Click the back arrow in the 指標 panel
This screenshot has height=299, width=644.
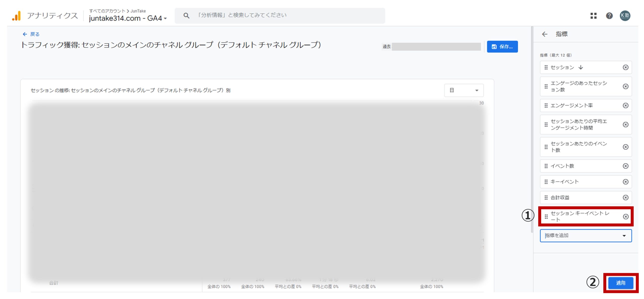[545, 34]
